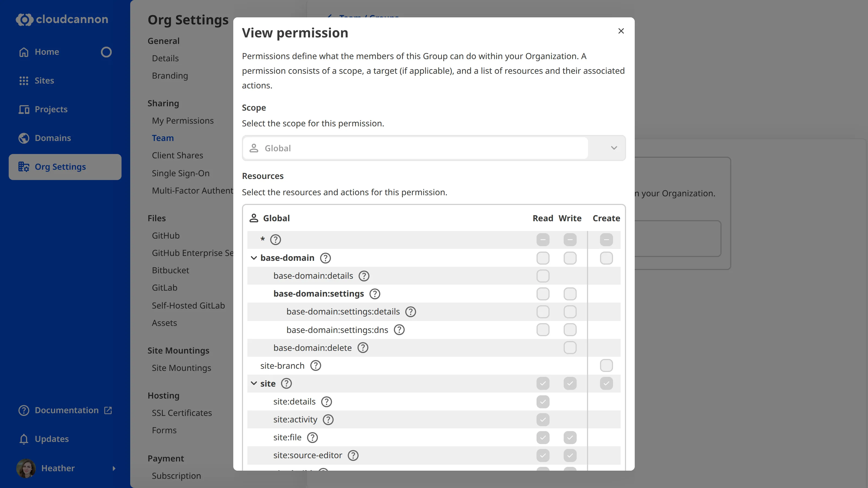Open the Global scope dropdown
This screenshot has height=488, width=868.
pos(434,148)
